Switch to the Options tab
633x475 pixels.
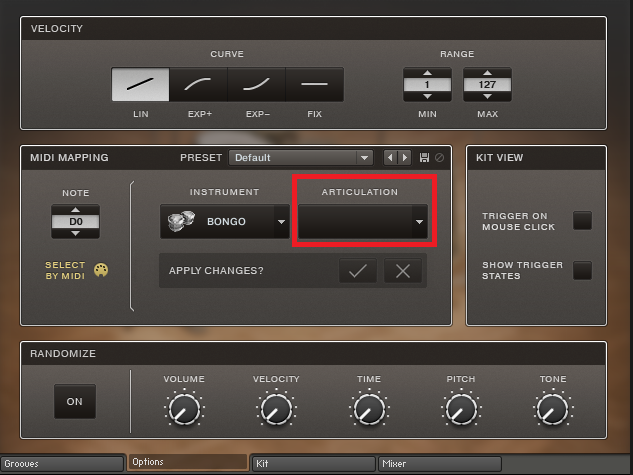point(188,462)
